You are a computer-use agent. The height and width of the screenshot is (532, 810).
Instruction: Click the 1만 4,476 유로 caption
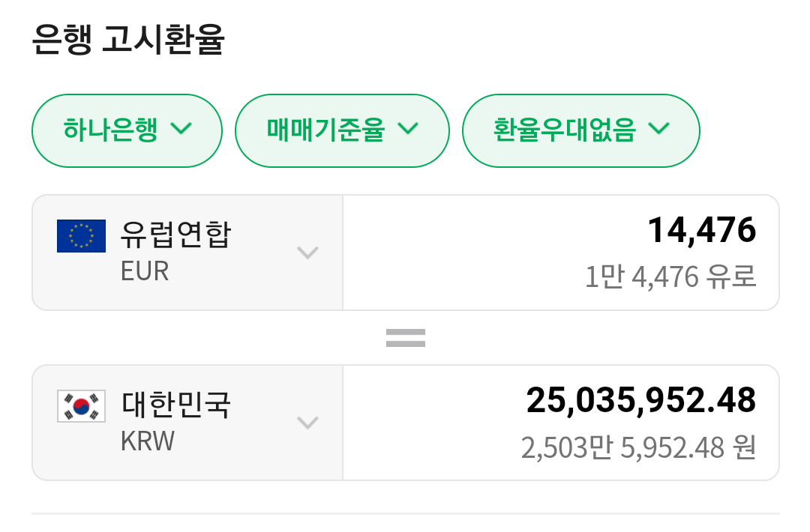click(x=670, y=277)
